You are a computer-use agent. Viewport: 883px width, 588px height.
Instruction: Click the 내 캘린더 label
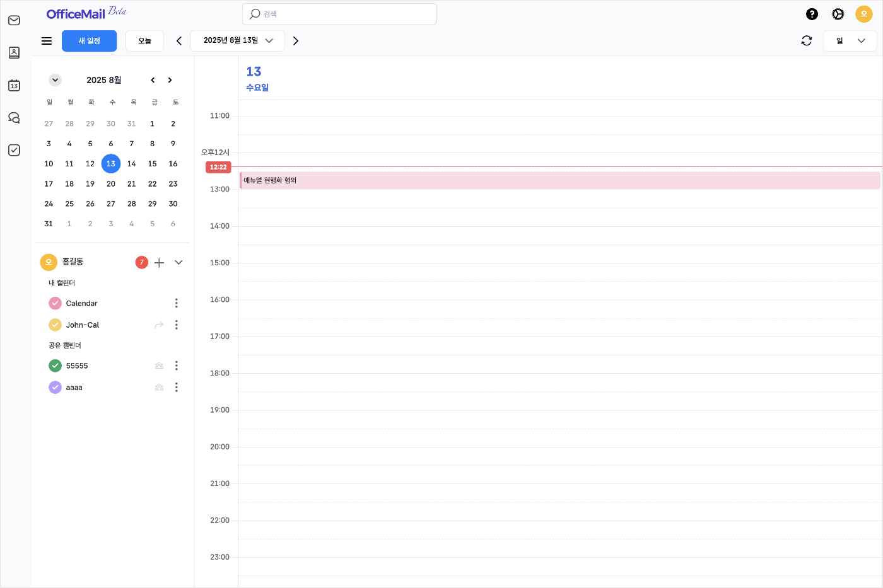tap(62, 283)
